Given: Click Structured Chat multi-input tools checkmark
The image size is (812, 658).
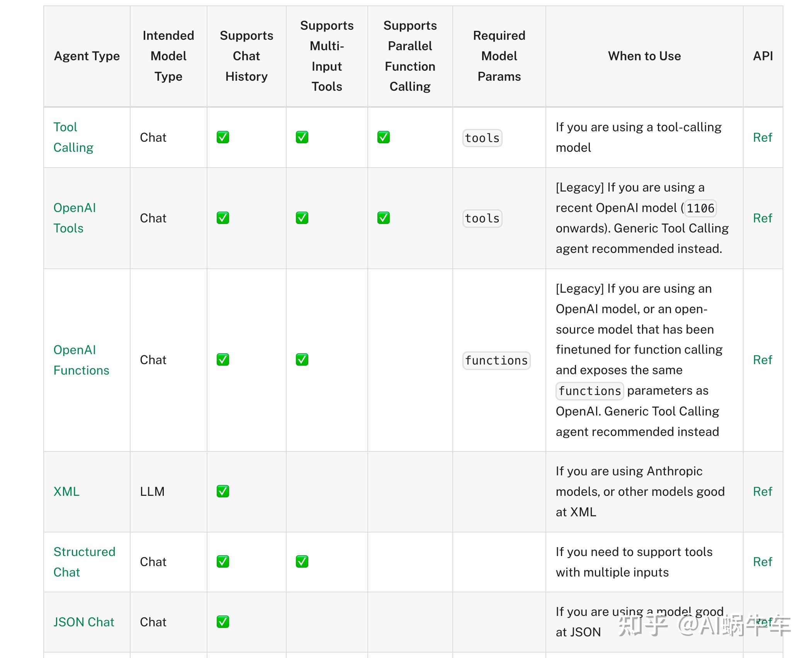Looking at the screenshot, I should point(302,561).
